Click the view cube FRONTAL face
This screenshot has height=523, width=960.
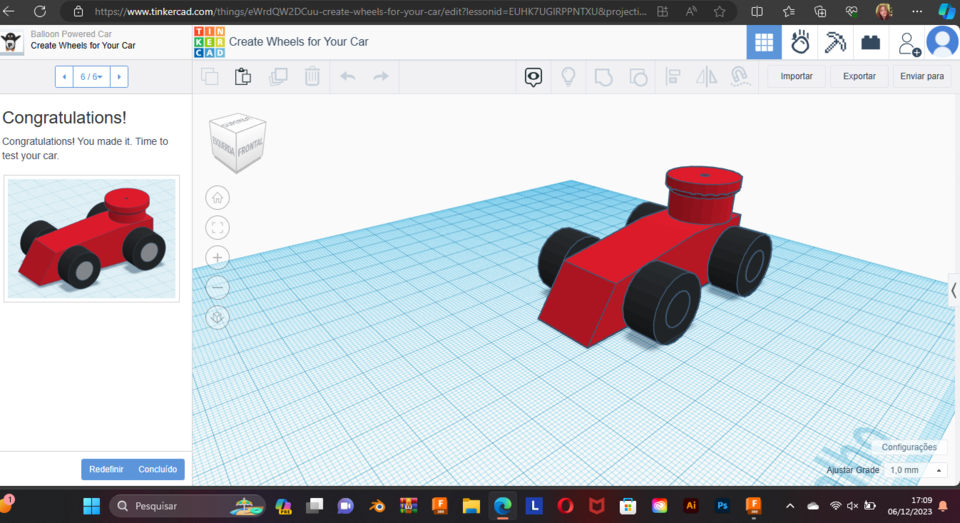pos(250,148)
